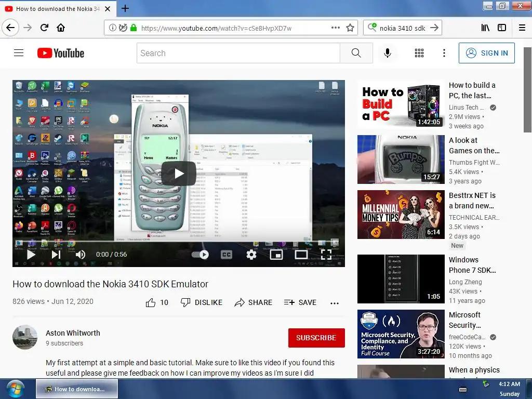This screenshot has width=532, height=399.
Task: Enter full screen video mode
Action: (326, 255)
